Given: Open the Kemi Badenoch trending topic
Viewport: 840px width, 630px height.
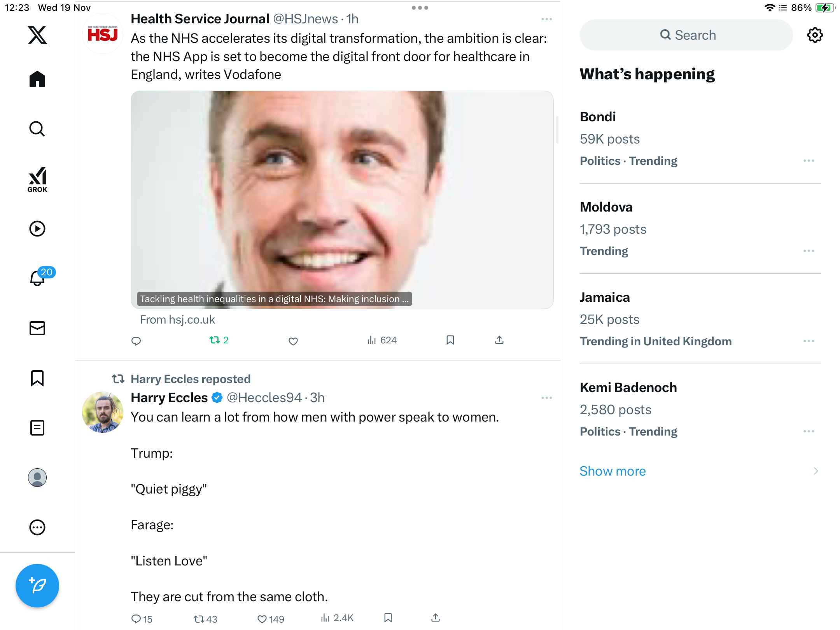Looking at the screenshot, I should coord(628,388).
